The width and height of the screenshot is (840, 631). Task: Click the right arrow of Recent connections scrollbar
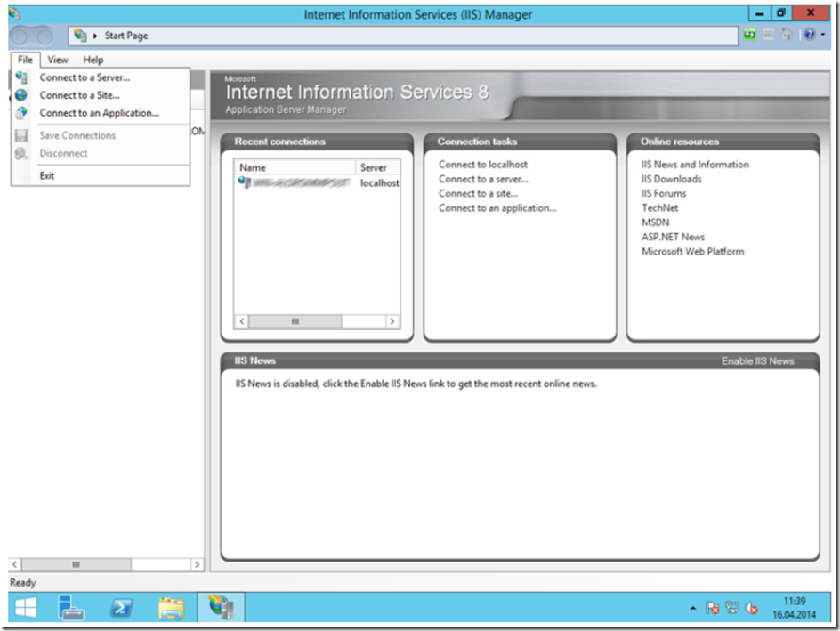point(392,321)
